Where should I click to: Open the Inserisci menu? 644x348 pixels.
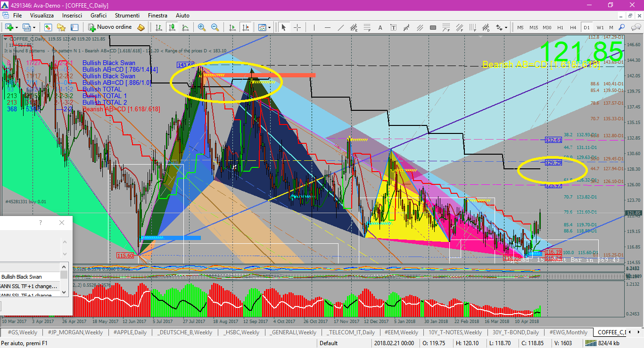pos(72,16)
